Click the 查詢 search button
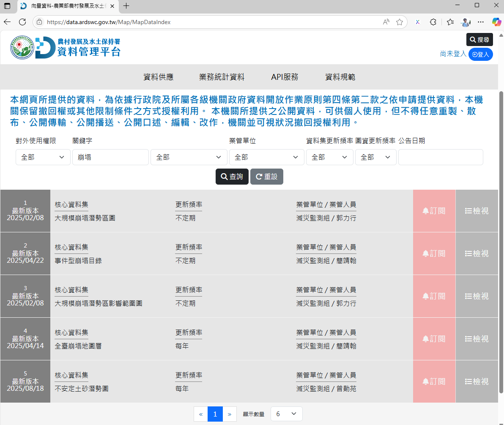504x425 pixels. (x=232, y=177)
